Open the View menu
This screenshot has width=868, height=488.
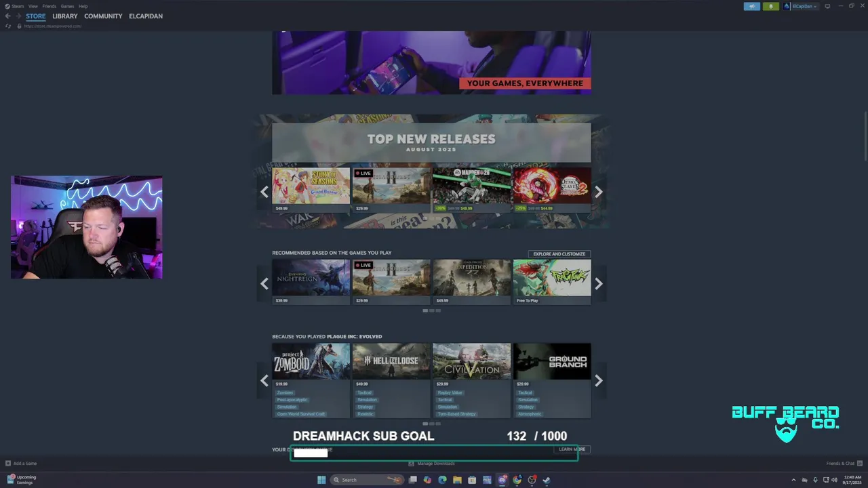click(33, 6)
